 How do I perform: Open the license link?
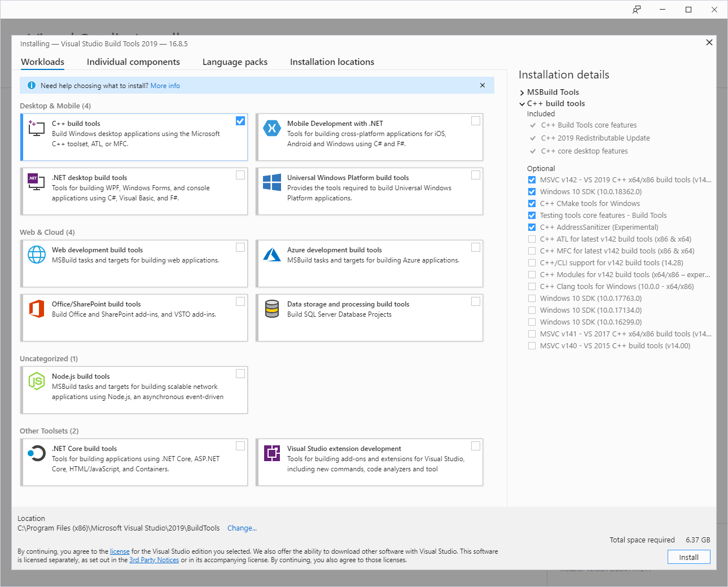tap(120, 551)
